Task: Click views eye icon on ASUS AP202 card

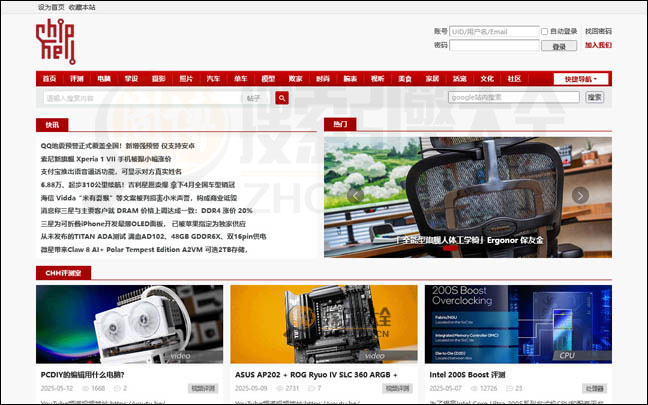Action: tap(280, 388)
